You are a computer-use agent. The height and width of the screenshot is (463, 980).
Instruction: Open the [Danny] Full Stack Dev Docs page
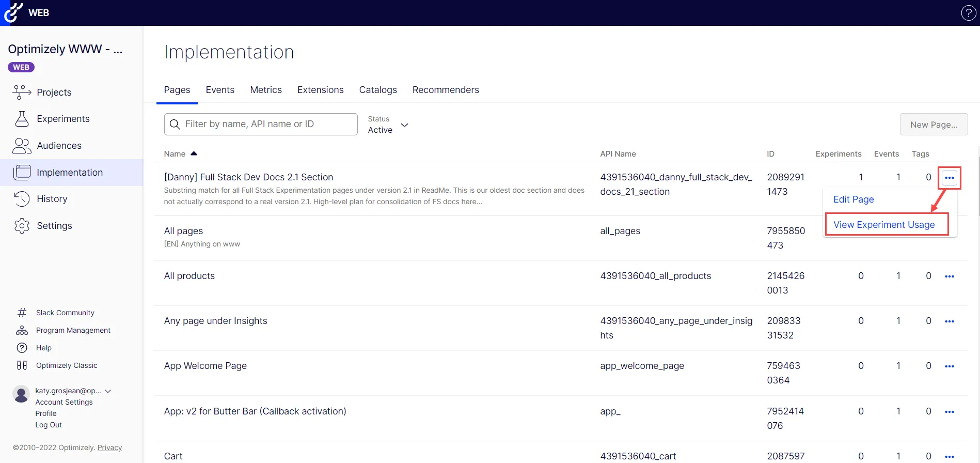tap(248, 177)
